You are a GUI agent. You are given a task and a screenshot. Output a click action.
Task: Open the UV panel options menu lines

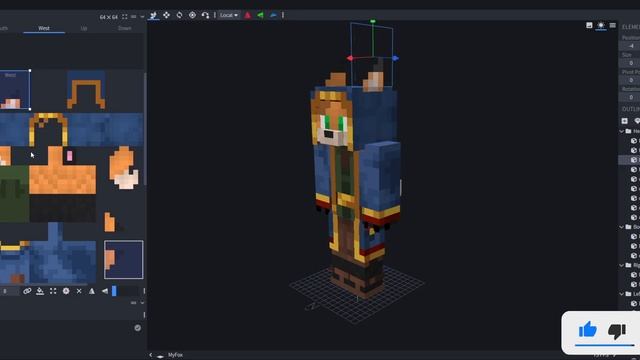[x=133, y=17]
